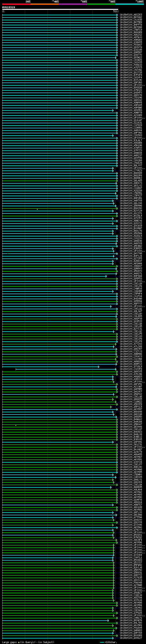The height and width of the screenshot is (644, 146).
Task: Click hit label UniRef100_B8P2B1
Action: 131,198
